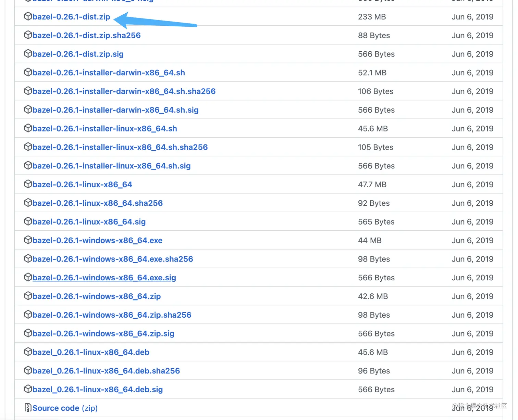
Task: Click zip file icon beside Source code
Action: coord(28,408)
